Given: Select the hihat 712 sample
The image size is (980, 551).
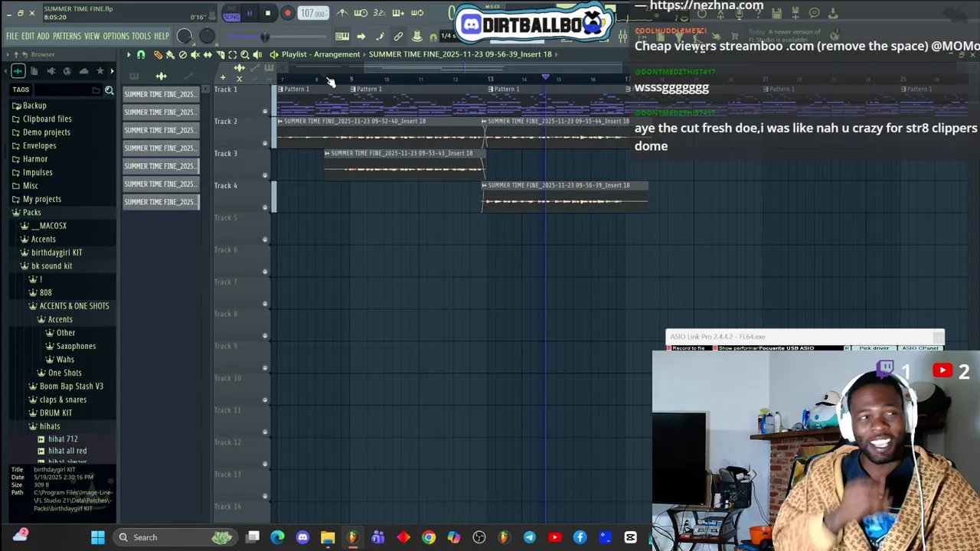Looking at the screenshot, I should (63, 439).
